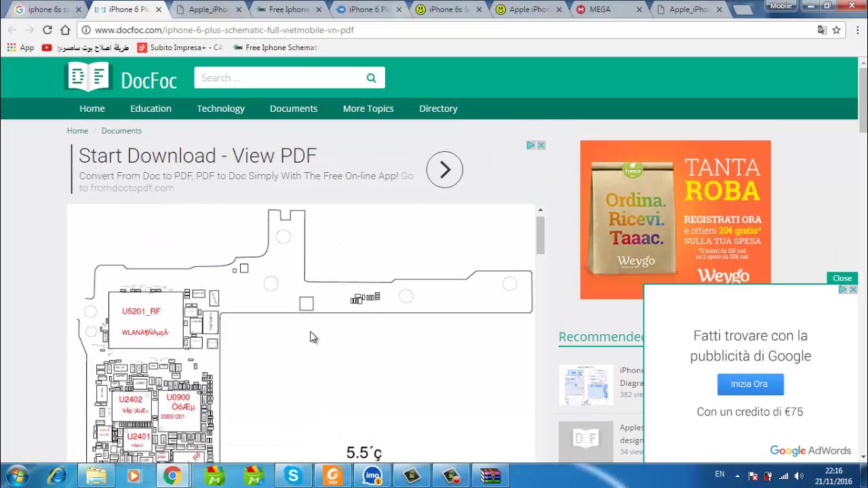Open the More Topics navigation item

coord(368,108)
